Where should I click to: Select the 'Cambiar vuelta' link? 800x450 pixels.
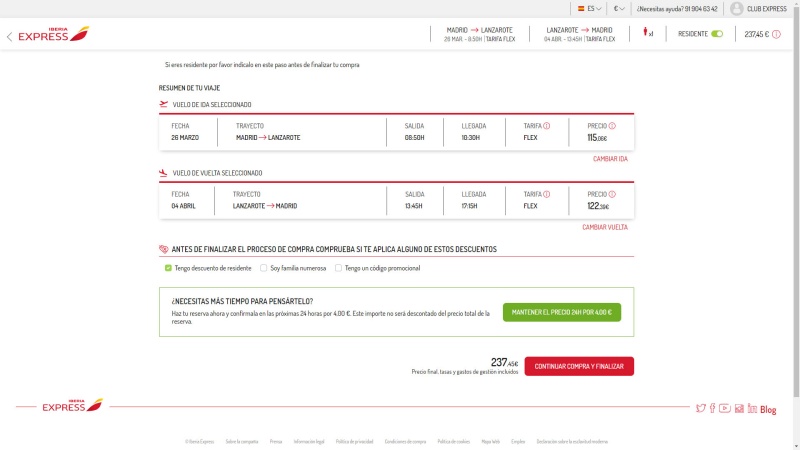tap(605, 227)
